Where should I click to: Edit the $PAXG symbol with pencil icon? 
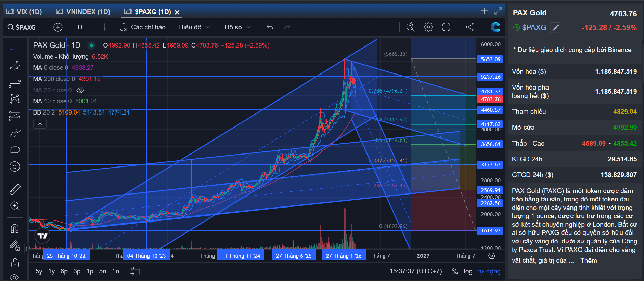coord(556,28)
